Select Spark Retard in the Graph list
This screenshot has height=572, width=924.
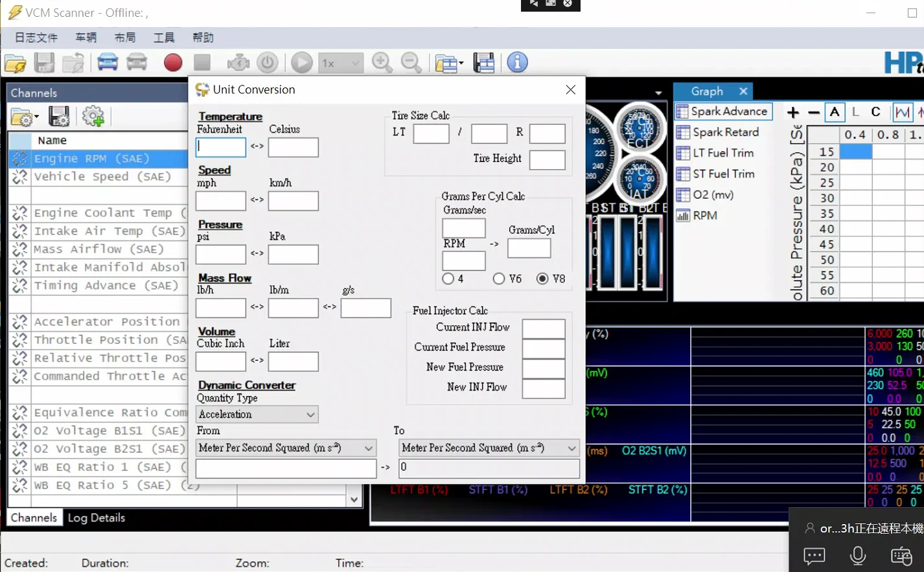click(721, 132)
